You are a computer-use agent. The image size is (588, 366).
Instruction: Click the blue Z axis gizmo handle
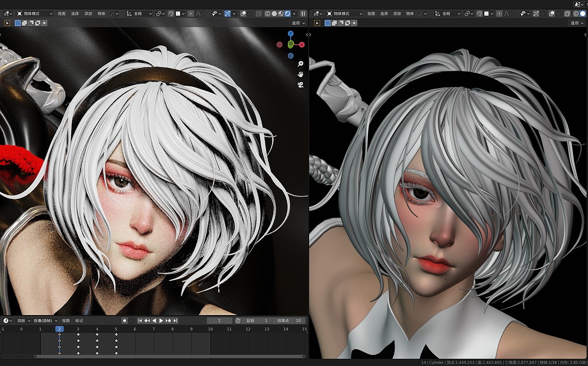click(x=291, y=34)
